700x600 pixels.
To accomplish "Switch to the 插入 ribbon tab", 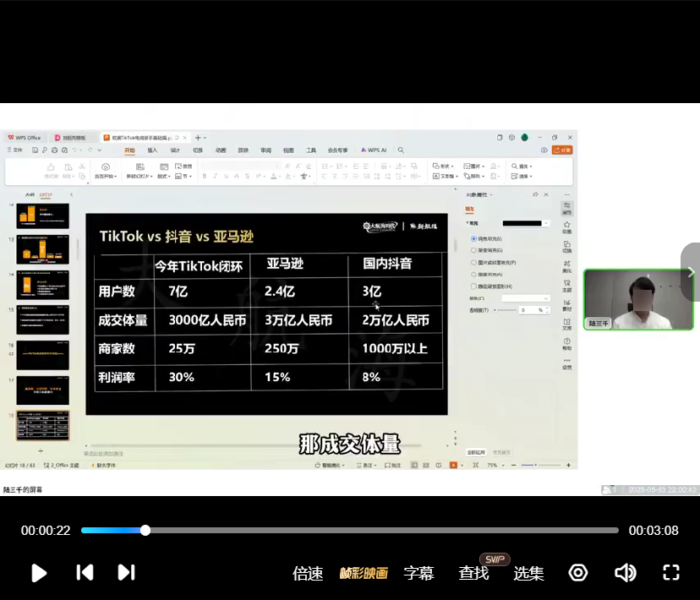I will 152,150.
